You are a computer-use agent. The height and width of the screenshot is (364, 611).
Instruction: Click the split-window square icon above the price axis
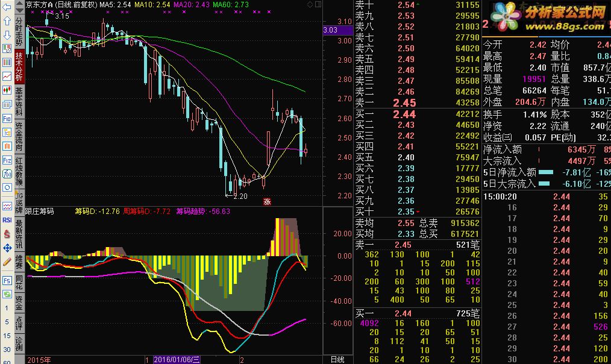click(318, 4)
